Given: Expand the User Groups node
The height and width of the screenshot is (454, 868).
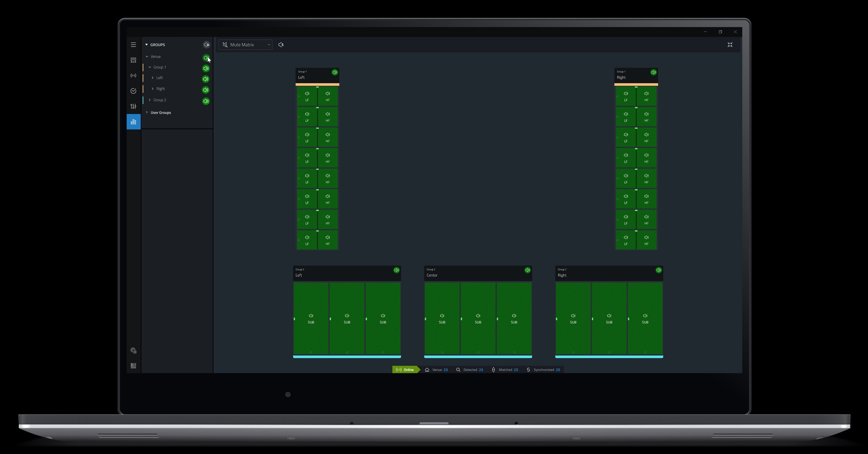Looking at the screenshot, I should click(x=147, y=112).
